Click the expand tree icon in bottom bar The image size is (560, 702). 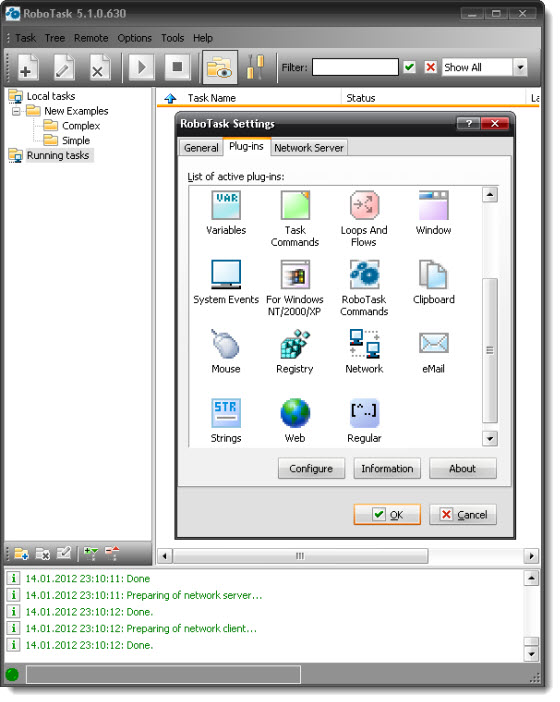[x=91, y=554]
